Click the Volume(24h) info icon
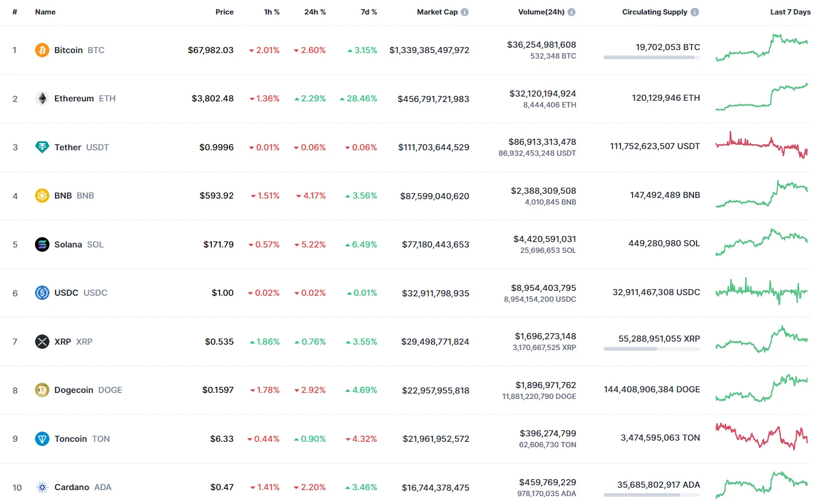This screenshot has height=504, width=825. click(572, 12)
